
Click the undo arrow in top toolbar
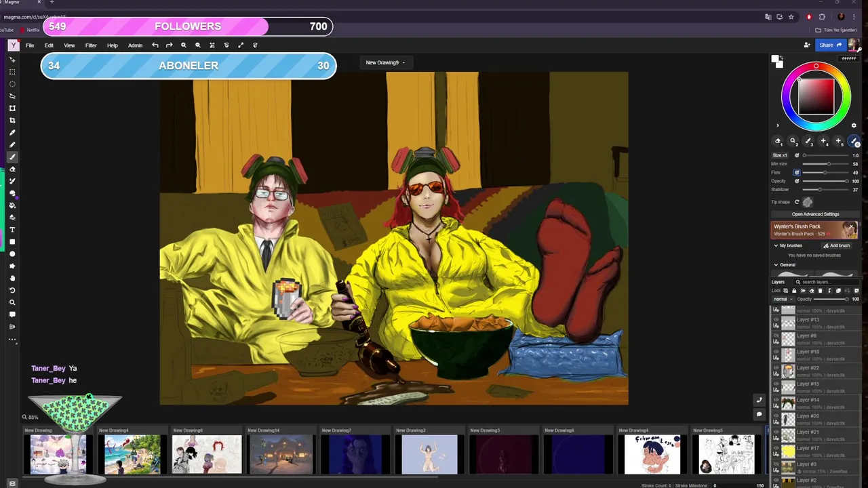click(x=155, y=45)
